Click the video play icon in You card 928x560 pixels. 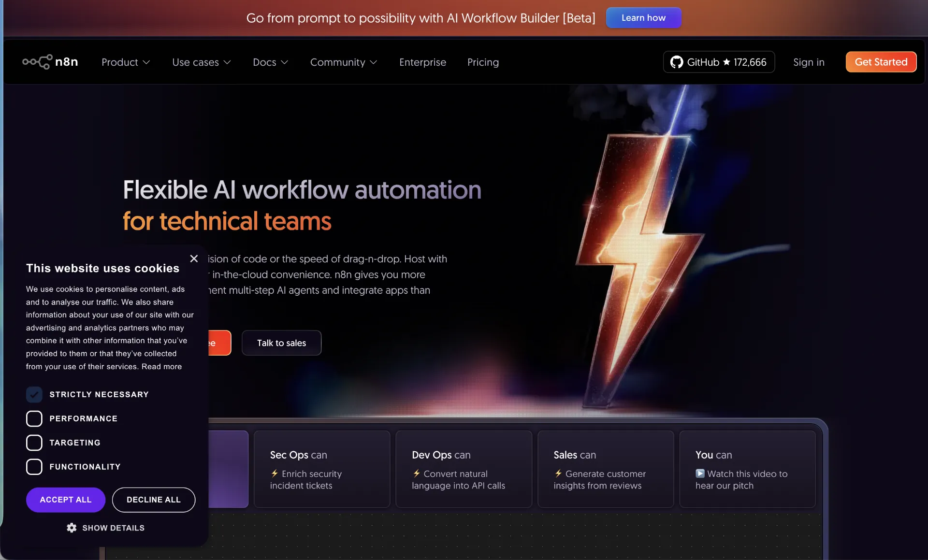tap(700, 474)
